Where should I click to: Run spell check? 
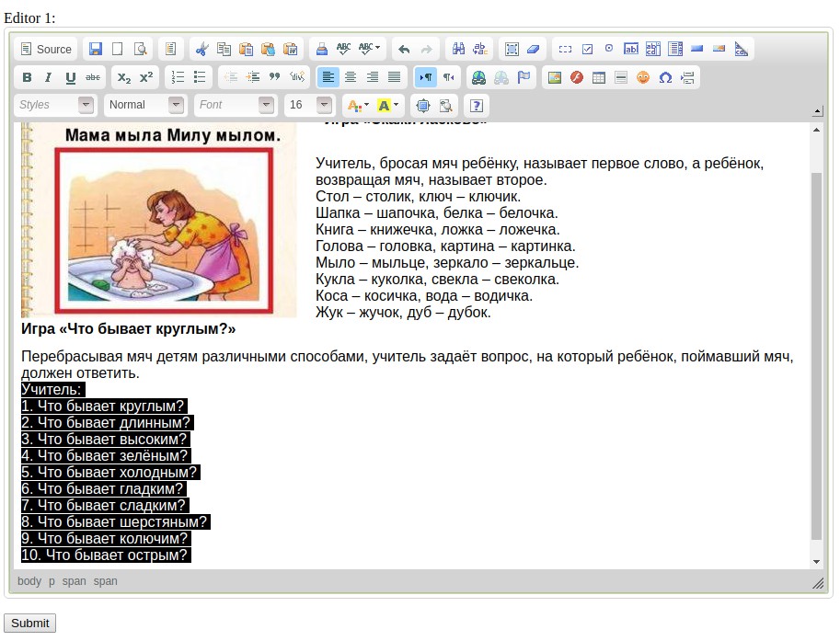tap(344, 50)
